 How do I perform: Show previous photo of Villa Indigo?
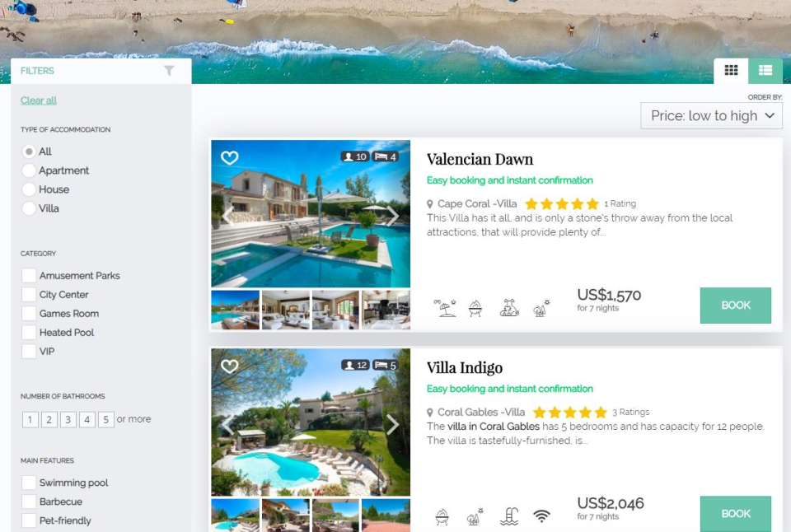(x=227, y=425)
